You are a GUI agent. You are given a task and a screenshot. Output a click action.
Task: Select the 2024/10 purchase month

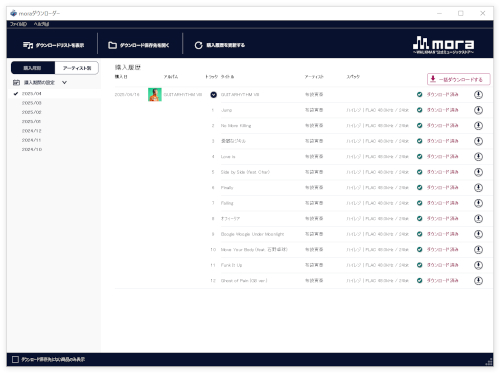pyautogui.click(x=32, y=150)
